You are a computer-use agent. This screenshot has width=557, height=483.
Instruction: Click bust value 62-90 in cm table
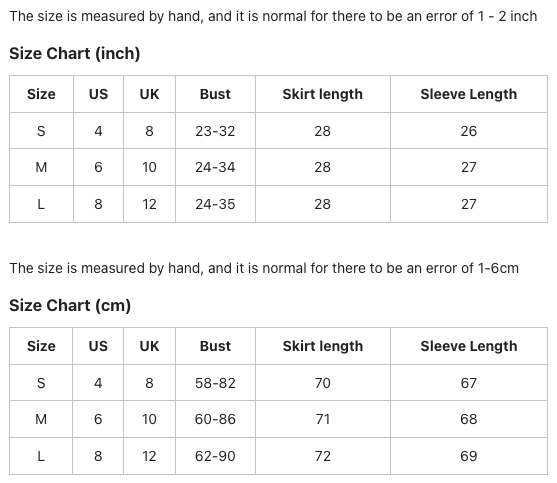click(x=215, y=456)
